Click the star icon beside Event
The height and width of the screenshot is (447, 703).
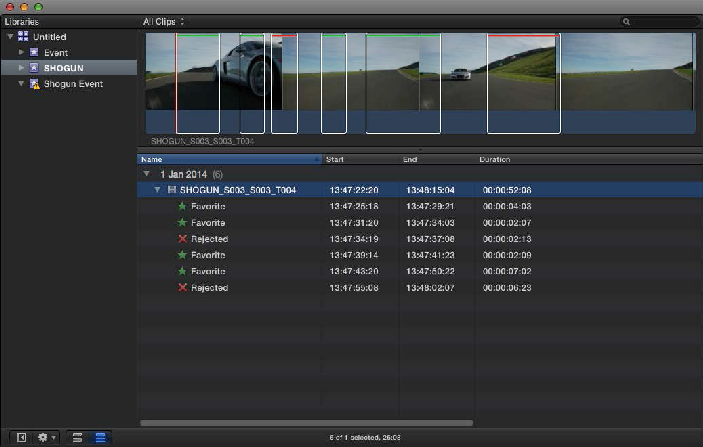(x=35, y=52)
